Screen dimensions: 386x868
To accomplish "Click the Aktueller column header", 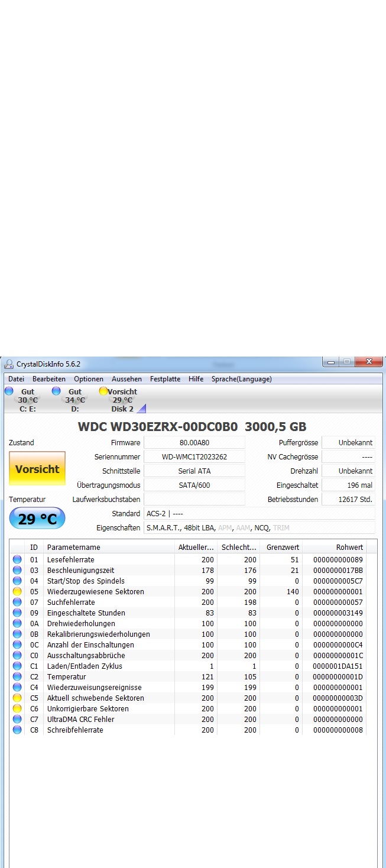I will [x=196, y=547].
